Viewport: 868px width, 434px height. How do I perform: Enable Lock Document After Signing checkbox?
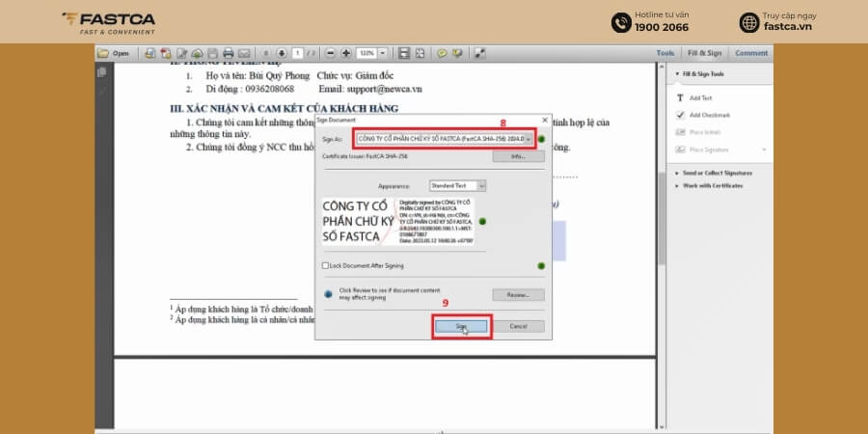326,266
